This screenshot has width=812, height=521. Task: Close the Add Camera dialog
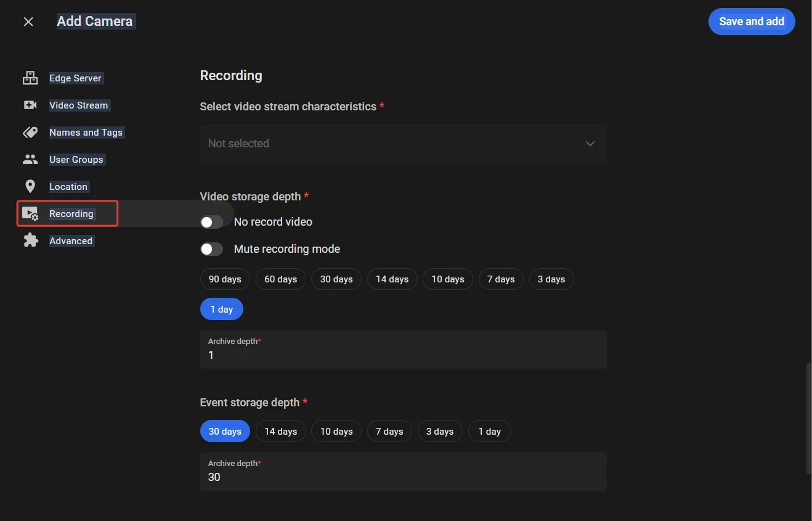pos(28,22)
